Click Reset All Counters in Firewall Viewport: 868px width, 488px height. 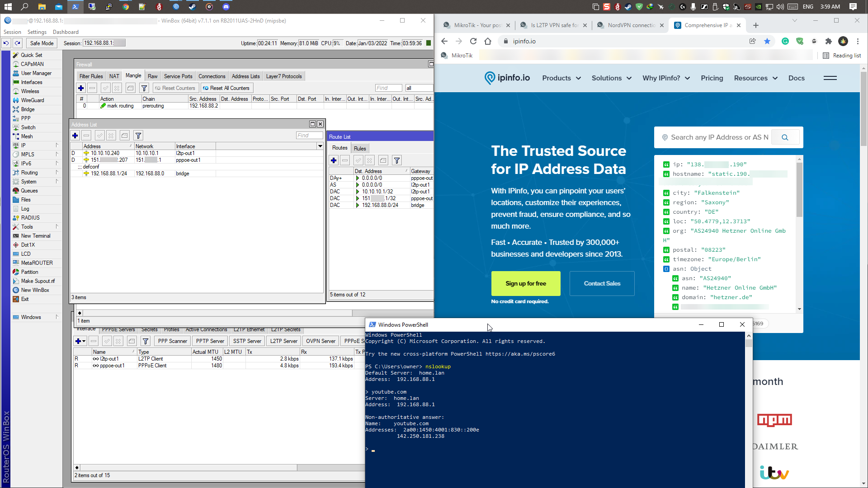click(x=226, y=88)
